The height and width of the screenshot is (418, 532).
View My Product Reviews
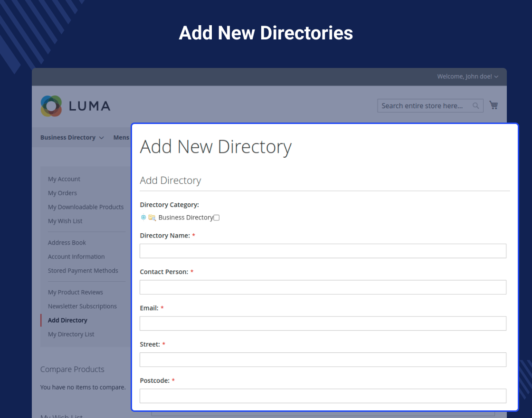click(x=76, y=292)
